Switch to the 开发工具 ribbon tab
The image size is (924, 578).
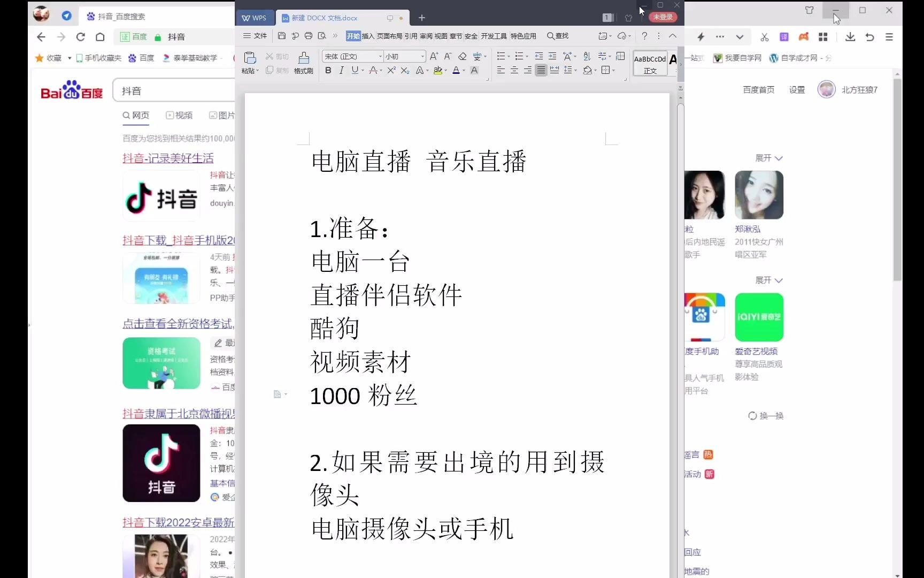(x=494, y=36)
